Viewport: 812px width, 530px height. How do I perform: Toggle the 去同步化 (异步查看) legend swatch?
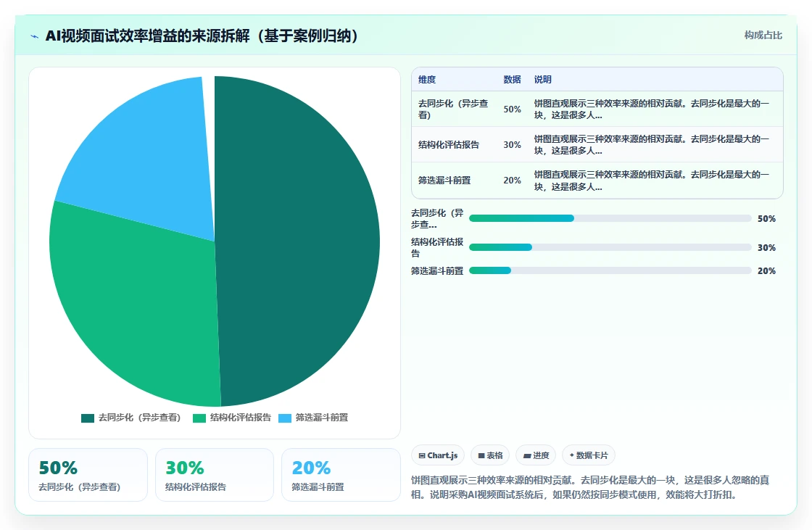pyautogui.click(x=88, y=418)
